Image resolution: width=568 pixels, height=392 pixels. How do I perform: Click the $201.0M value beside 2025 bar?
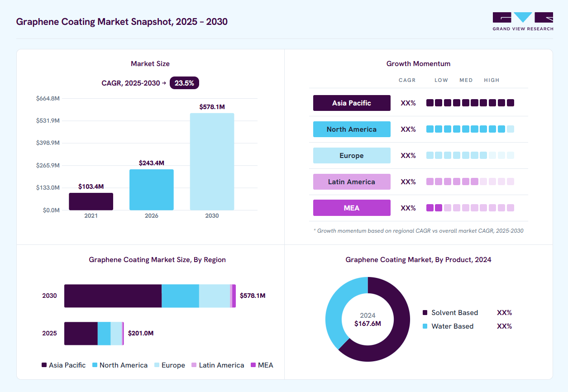(141, 334)
